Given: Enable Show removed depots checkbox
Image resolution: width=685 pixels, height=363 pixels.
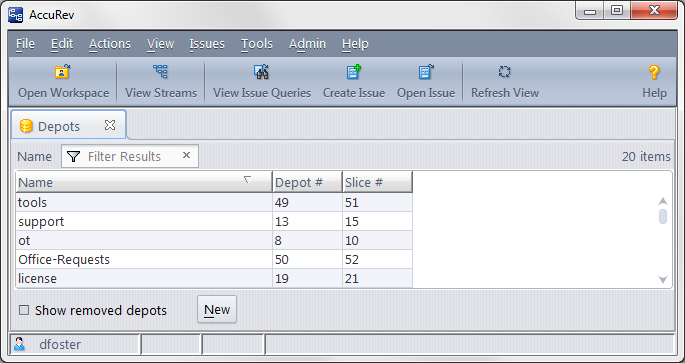Looking at the screenshot, I should coord(24,311).
